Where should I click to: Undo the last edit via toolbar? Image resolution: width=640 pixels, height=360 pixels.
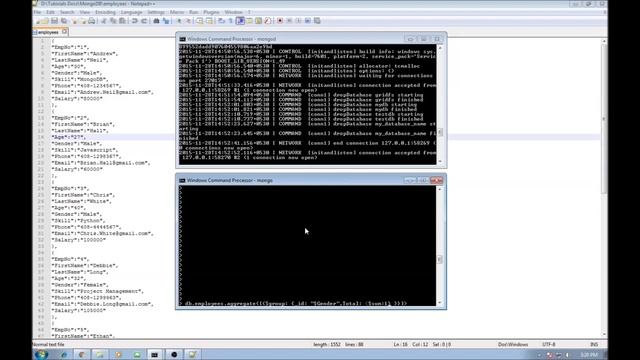point(134,21)
